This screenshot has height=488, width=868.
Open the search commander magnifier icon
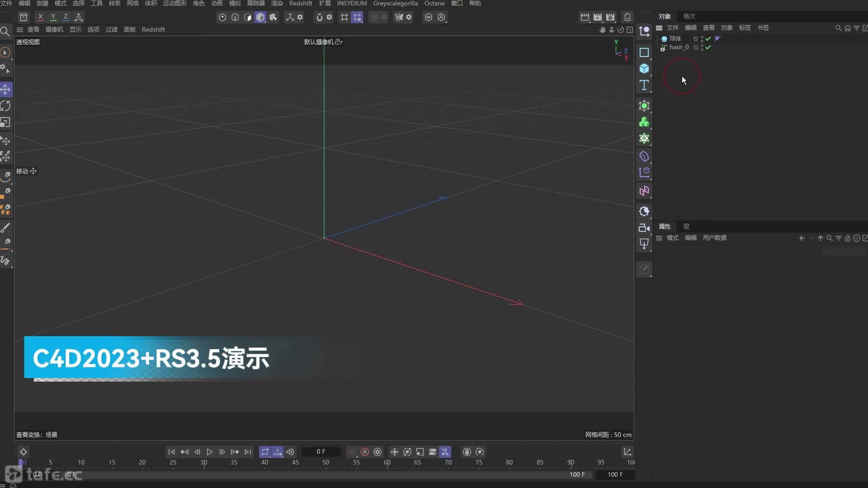click(5, 32)
